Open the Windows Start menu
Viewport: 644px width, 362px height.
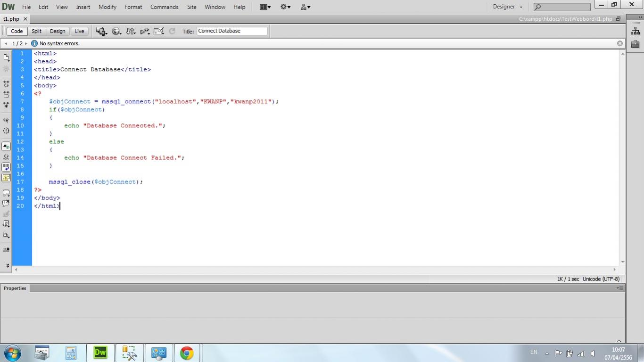pyautogui.click(x=12, y=353)
